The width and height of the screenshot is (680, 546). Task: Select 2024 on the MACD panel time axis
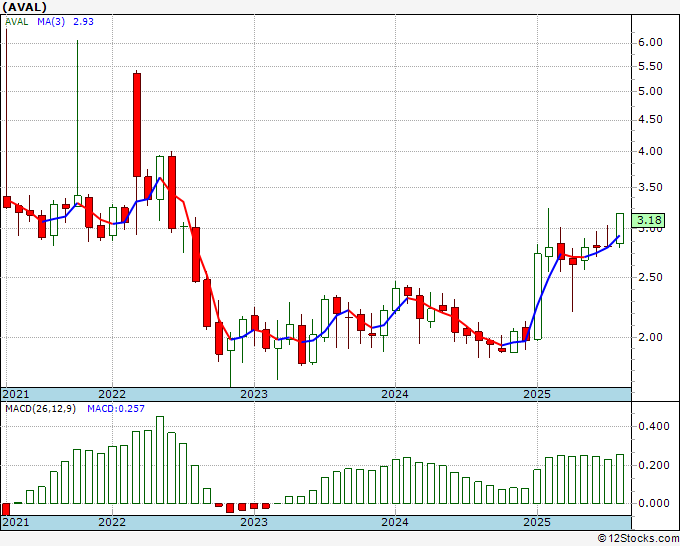(x=395, y=522)
